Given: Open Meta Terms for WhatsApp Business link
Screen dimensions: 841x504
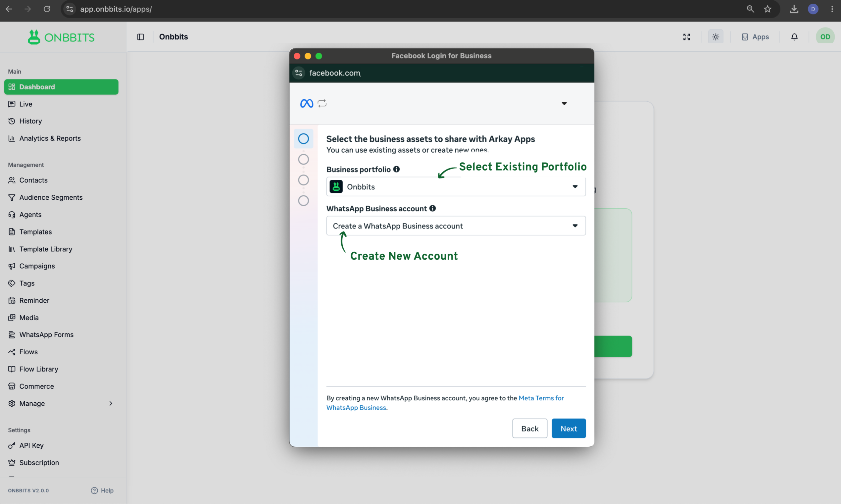Looking at the screenshot, I should [445, 403].
